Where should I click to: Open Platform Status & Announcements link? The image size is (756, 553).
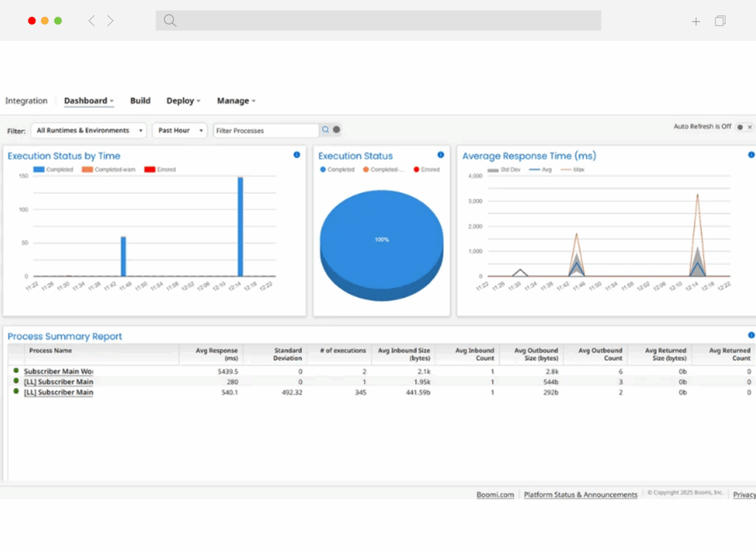pos(580,495)
